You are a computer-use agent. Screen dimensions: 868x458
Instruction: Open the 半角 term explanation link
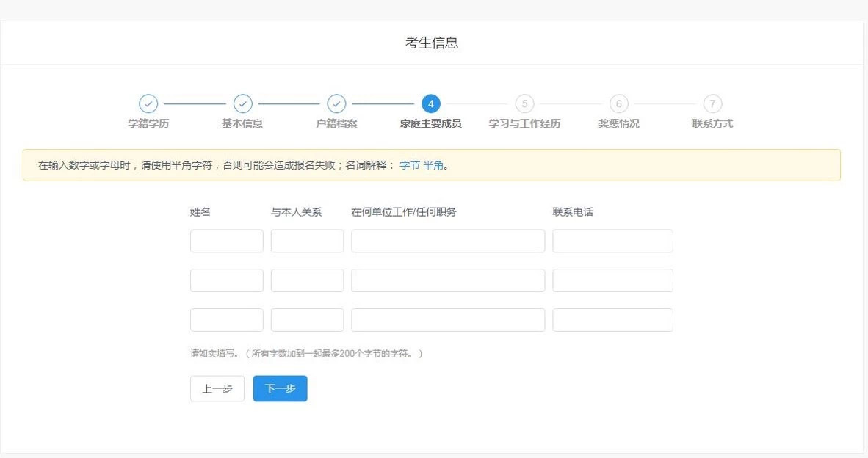433,166
